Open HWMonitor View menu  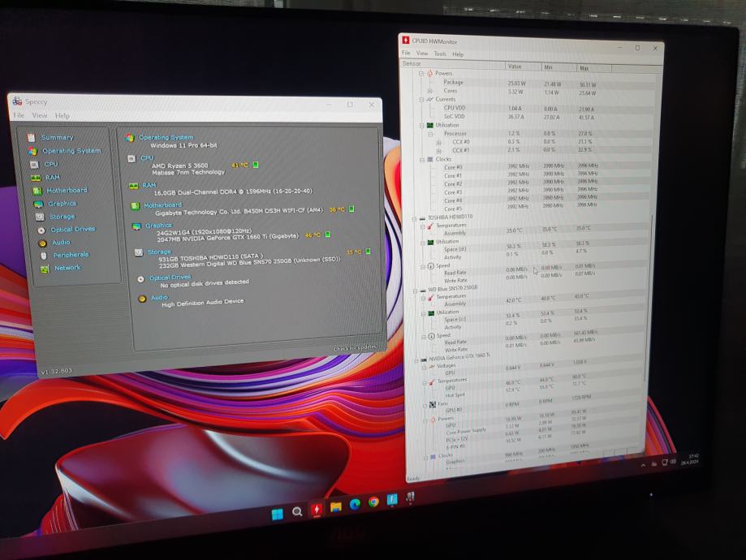pos(422,54)
